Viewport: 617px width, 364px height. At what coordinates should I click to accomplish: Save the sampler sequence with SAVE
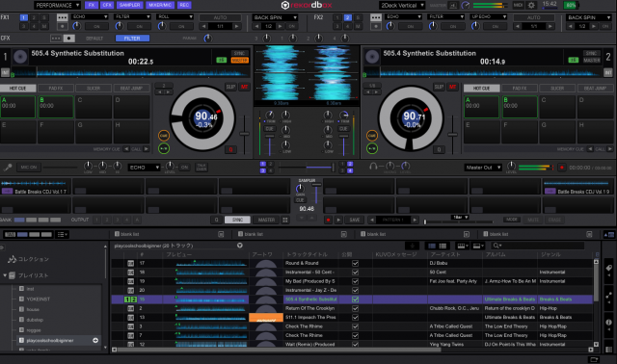pos(355,221)
